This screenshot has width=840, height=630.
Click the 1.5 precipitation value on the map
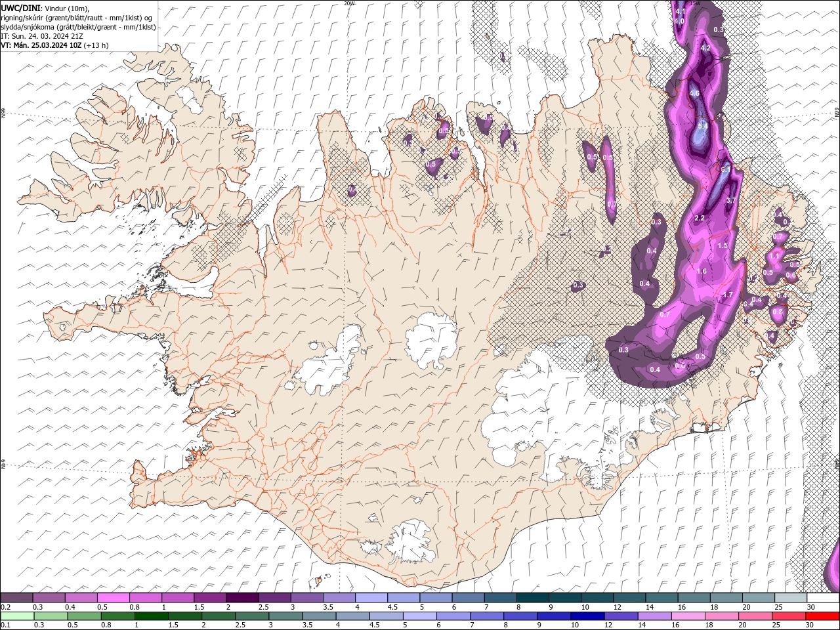pos(723,245)
